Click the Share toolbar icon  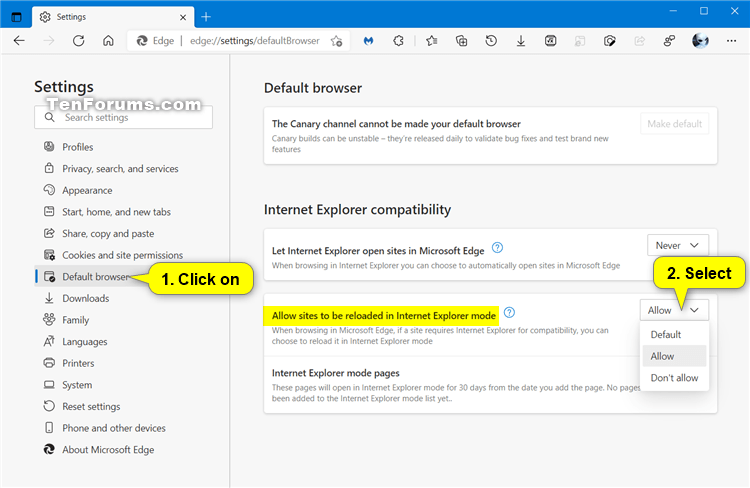[640, 41]
